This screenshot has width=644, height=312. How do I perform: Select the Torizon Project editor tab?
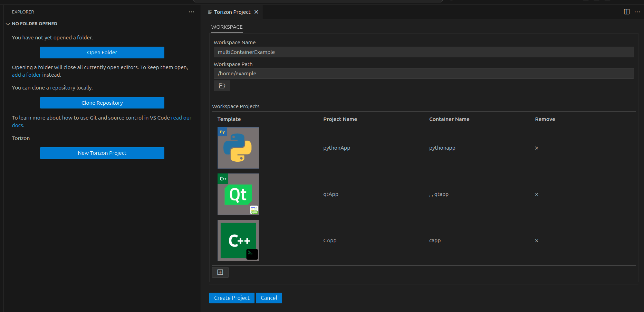[x=232, y=12]
